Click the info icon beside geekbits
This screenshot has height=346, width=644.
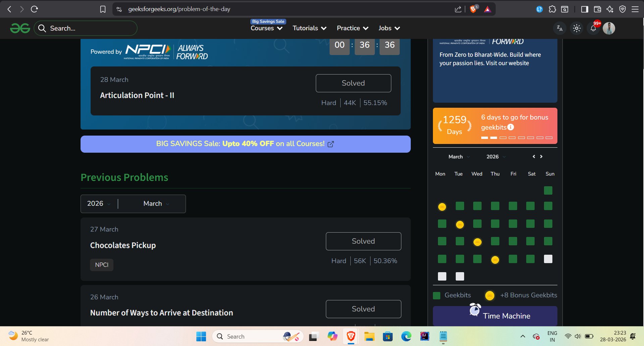510,127
